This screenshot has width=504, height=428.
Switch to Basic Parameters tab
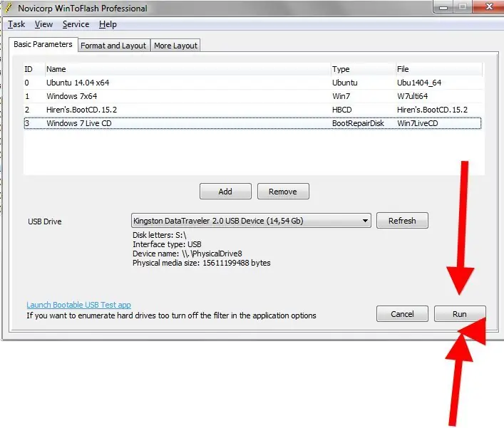(43, 44)
